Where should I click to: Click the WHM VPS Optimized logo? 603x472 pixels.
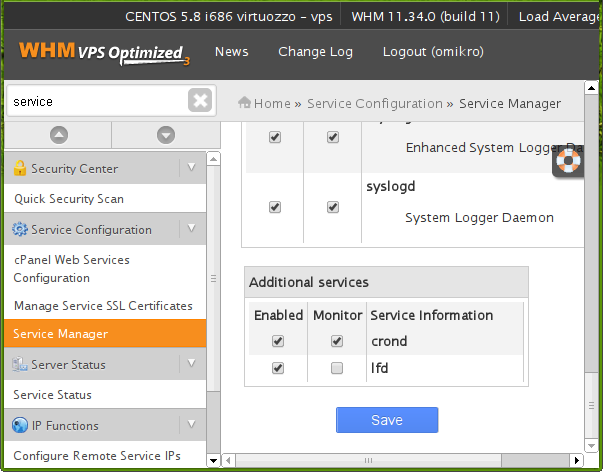(105, 53)
